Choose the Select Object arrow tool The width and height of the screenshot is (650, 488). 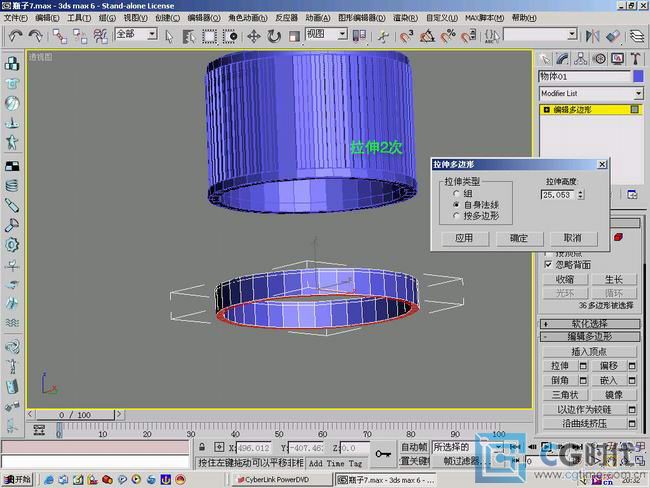point(169,36)
